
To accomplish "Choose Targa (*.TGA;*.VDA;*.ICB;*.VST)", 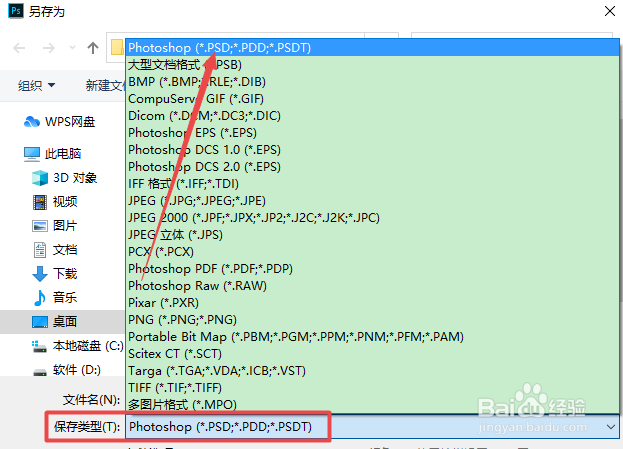I will [x=372, y=371].
